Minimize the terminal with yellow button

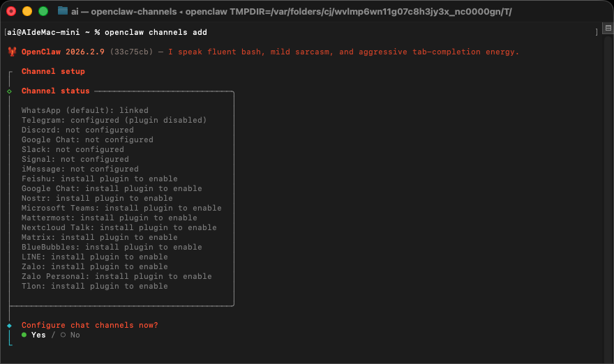pos(27,11)
